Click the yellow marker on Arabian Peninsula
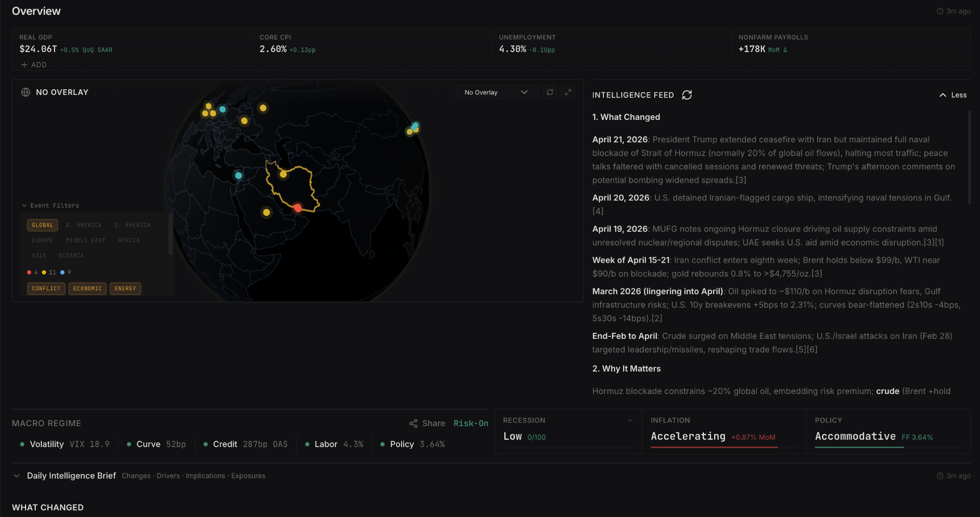This screenshot has height=517, width=980. [x=266, y=212]
